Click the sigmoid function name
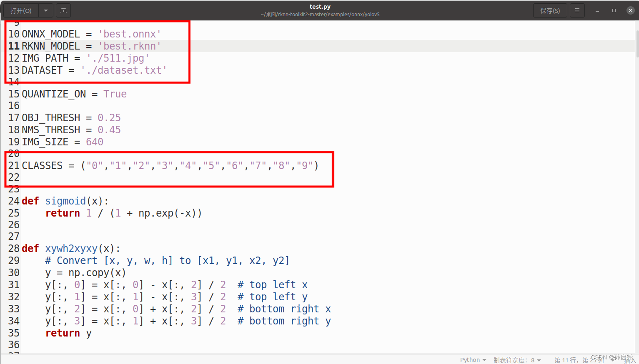This screenshot has width=639, height=364. [65, 201]
